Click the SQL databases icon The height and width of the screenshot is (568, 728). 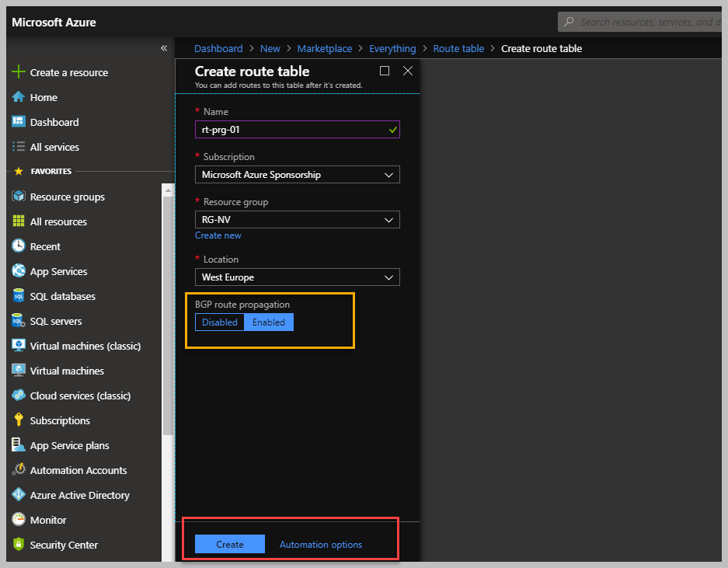(x=19, y=296)
